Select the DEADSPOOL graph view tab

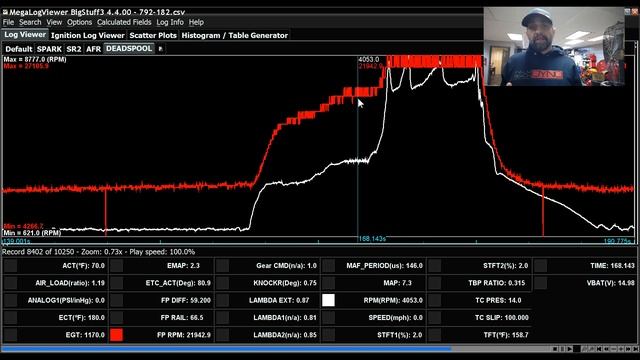129,49
